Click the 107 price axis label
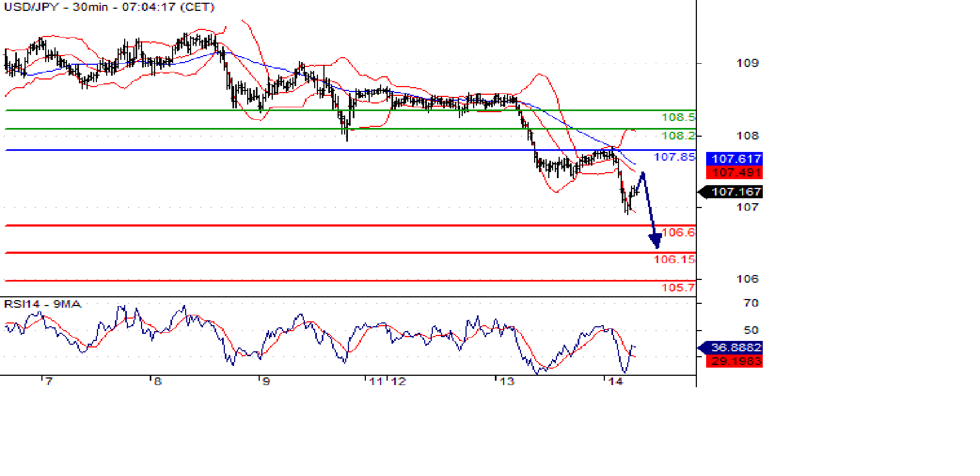This screenshot has width=980, height=476. pyautogui.click(x=748, y=207)
